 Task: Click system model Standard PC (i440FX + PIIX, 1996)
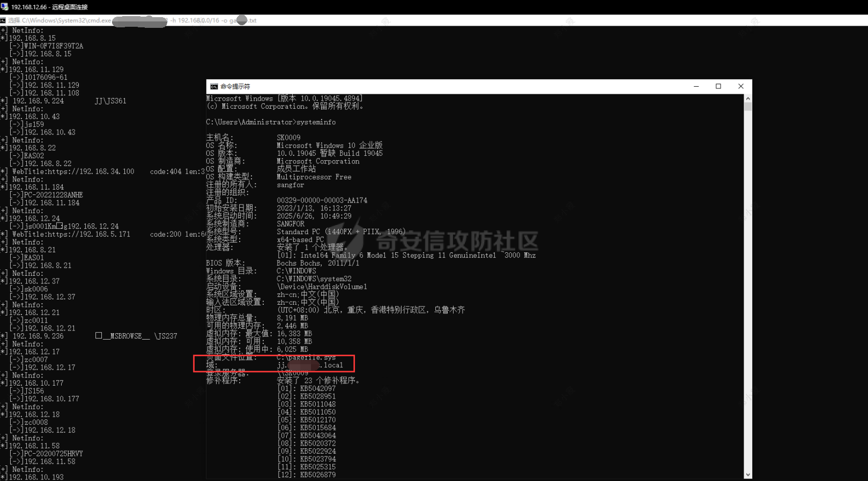[x=342, y=232]
